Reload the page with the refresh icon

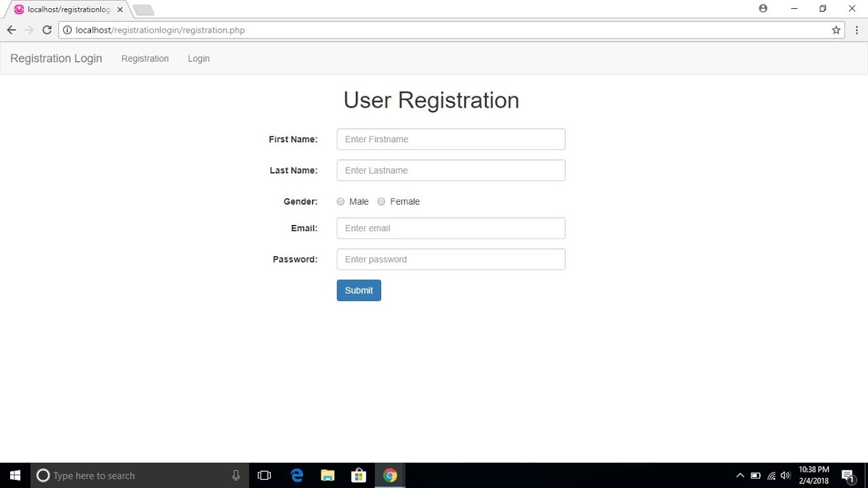pyautogui.click(x=47, y=30)
